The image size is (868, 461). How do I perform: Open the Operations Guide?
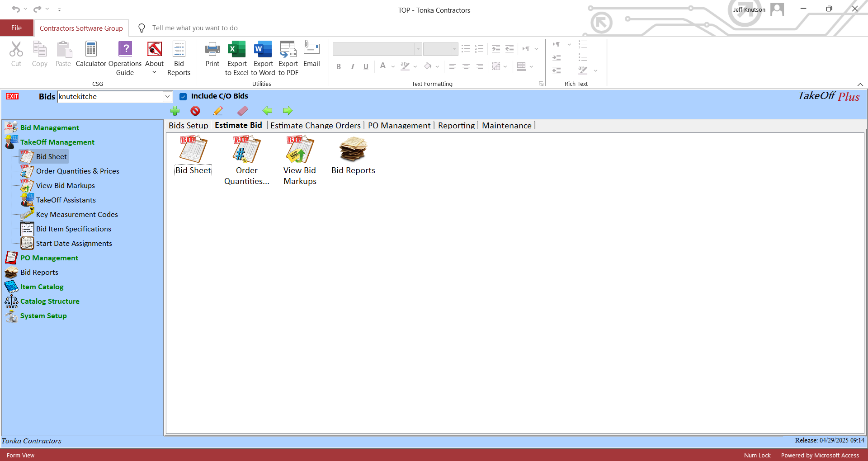click(x=125, y=58)
